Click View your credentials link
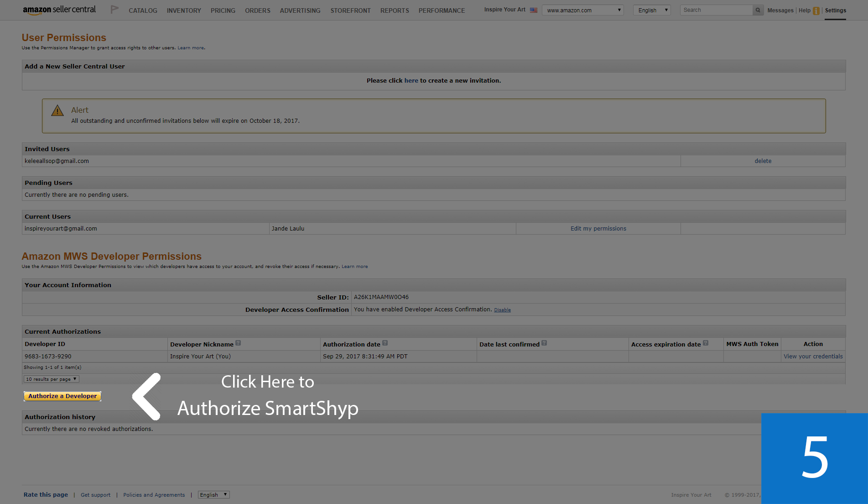Screen dimensions: 868x504 click(813, 357)
